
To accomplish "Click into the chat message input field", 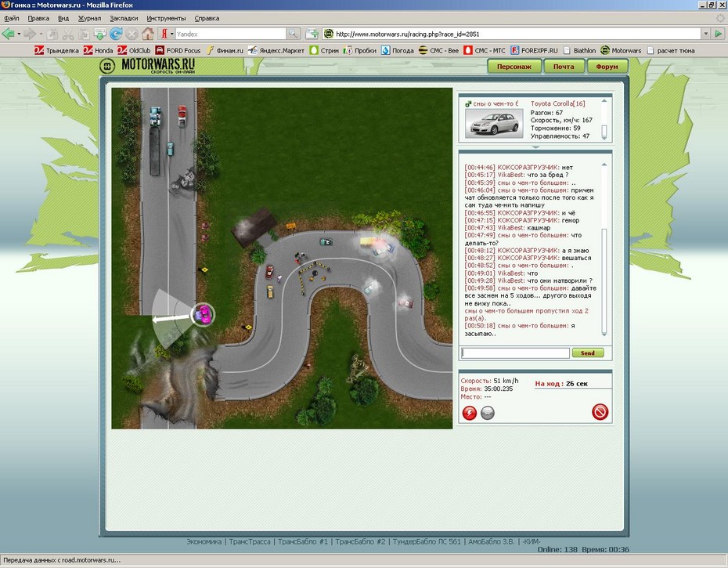I will pyautogui.click(x=515, y=353).
